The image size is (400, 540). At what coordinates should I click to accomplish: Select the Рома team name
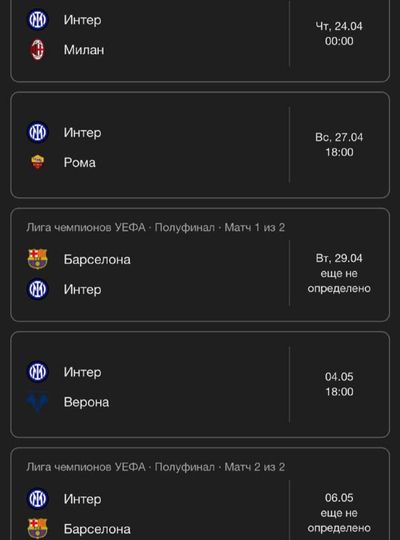(80, 163)
